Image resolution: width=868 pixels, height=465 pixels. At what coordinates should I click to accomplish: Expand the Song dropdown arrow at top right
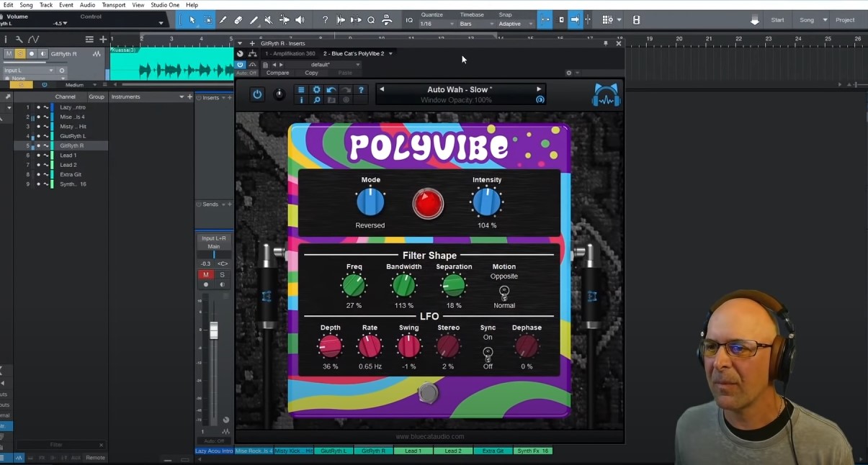pyautogui.click(x=824, y=20)
